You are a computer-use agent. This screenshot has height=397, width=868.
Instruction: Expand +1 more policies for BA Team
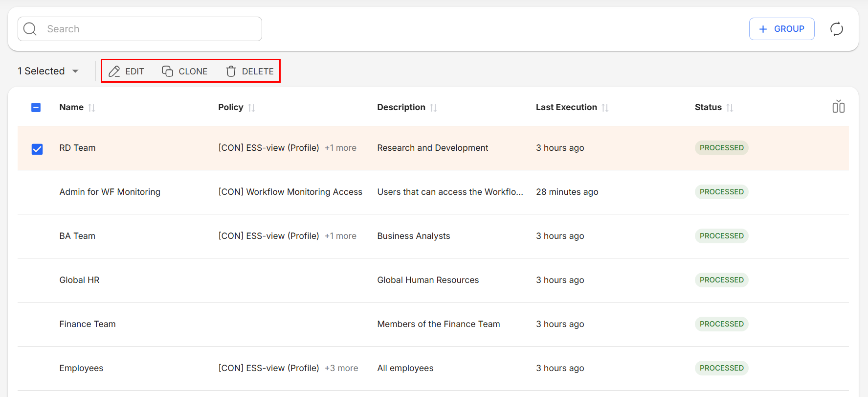[x=340, y=236]
